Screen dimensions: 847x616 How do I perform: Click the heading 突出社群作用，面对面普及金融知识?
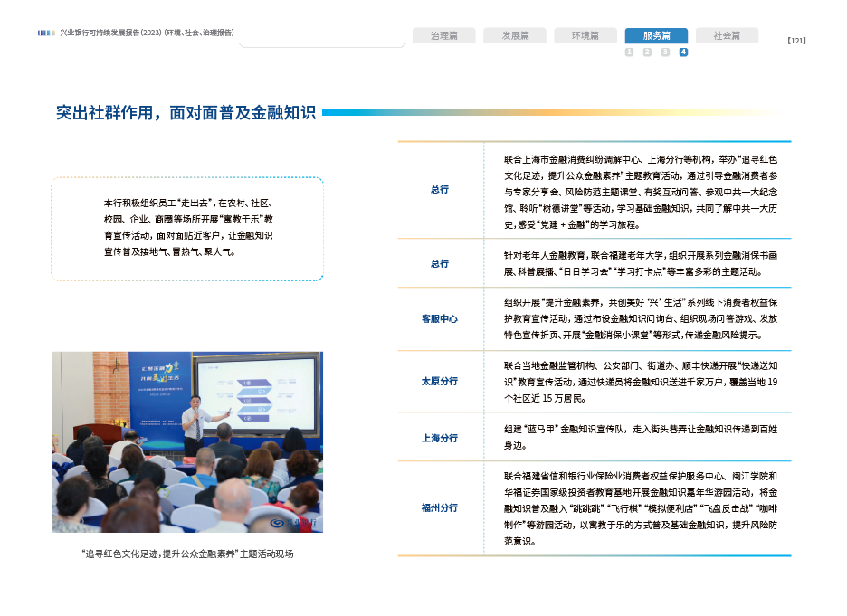pyautogui.click(x=186, y=113)
